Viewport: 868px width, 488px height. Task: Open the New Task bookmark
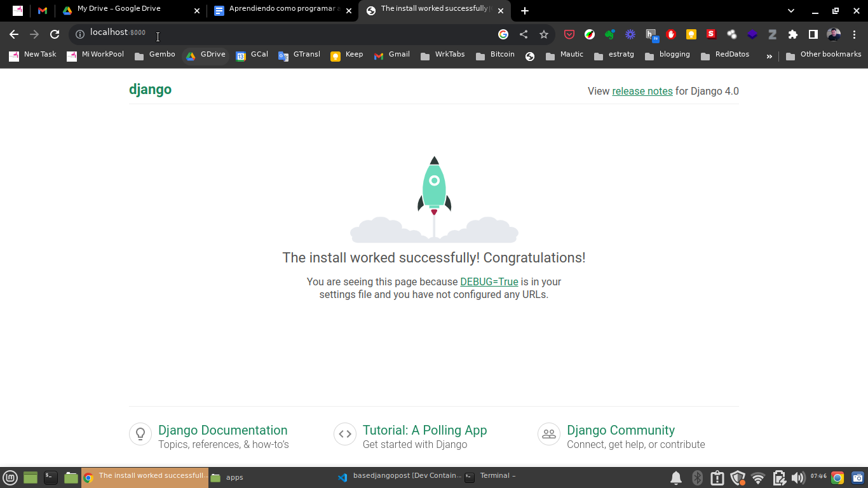point(33,55)
